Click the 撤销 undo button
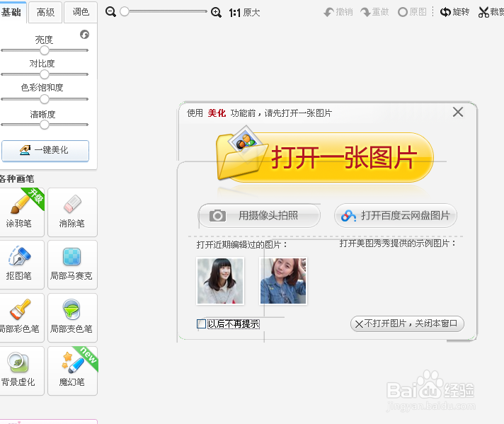This screenshot has height=424, width=504. [x=338, y=12]
